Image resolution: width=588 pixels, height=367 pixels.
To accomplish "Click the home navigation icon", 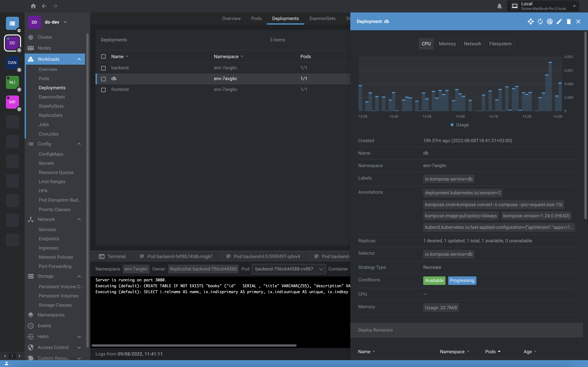I will 33,6.
